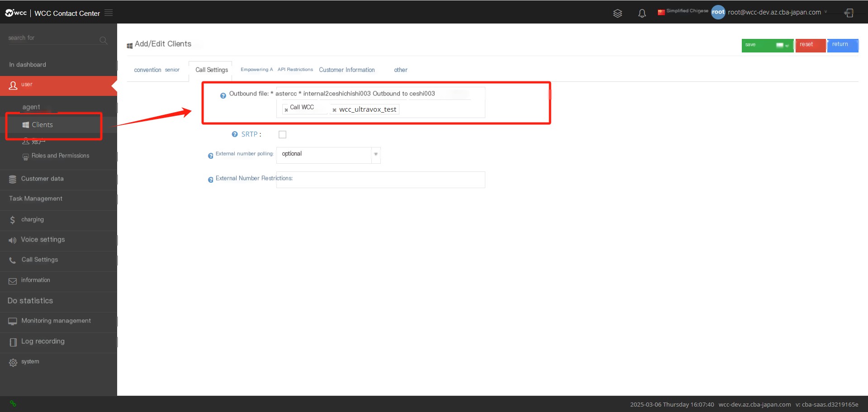This screenshot has width=868, height=412.
Task: Open the notification bell
Action: coord(642,13)
